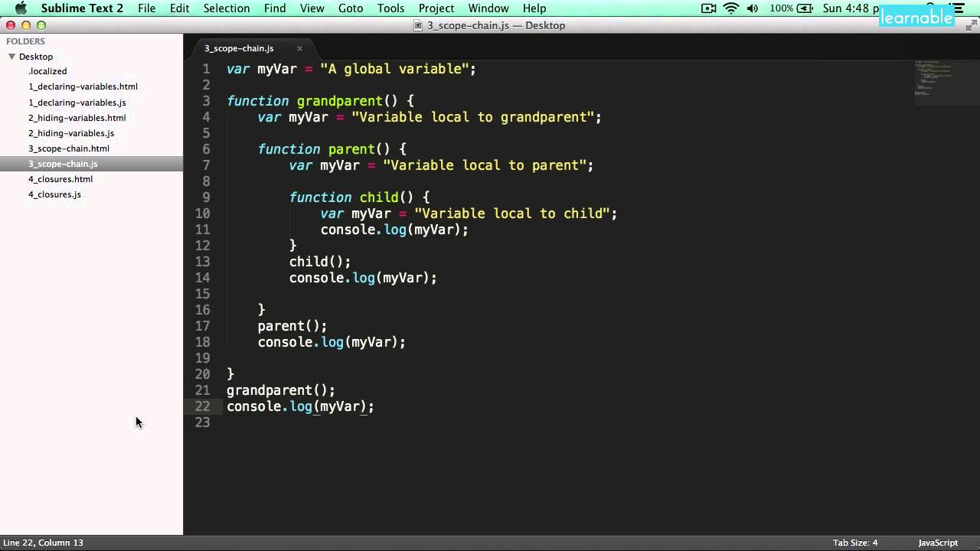Screen dimensions: 980x551
Task: Click the volume icon in menu bar
Action: (753, 8)
